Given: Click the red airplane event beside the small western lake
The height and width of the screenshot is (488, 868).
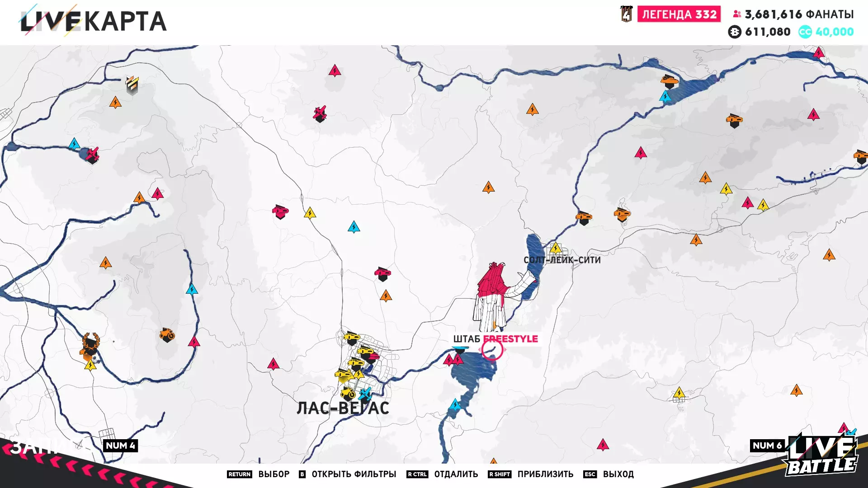Looking at the screenshot, I should (92, 155).
